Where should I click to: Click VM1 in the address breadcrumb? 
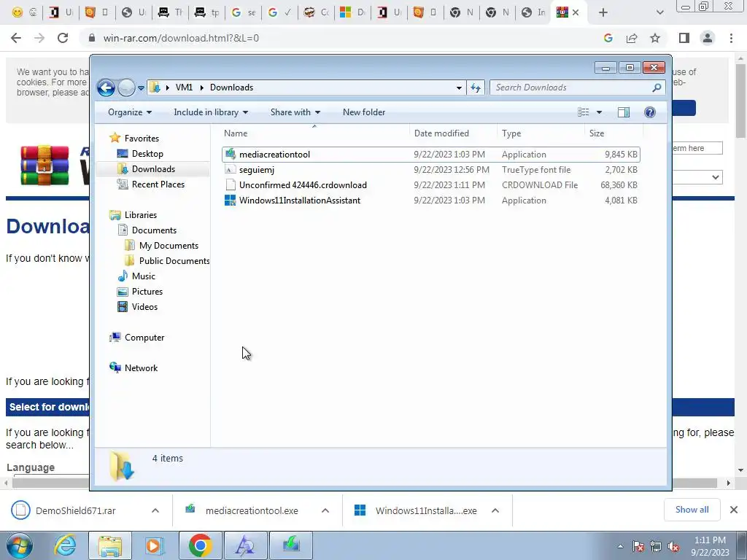coord(184,87)
